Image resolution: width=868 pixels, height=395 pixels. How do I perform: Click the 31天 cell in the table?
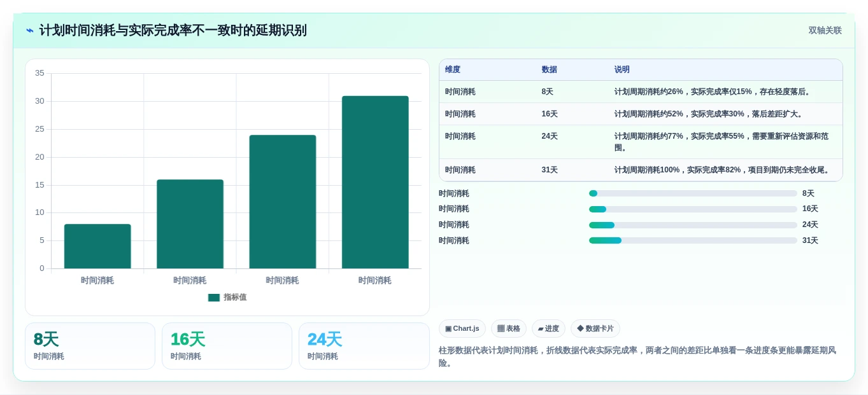(550, 170)
